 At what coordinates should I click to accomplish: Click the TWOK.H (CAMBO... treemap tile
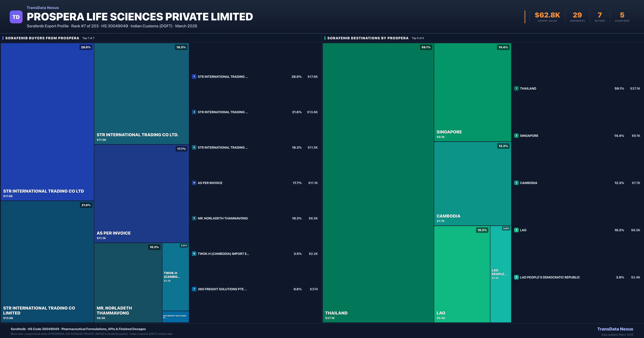[x=175, y=276]
